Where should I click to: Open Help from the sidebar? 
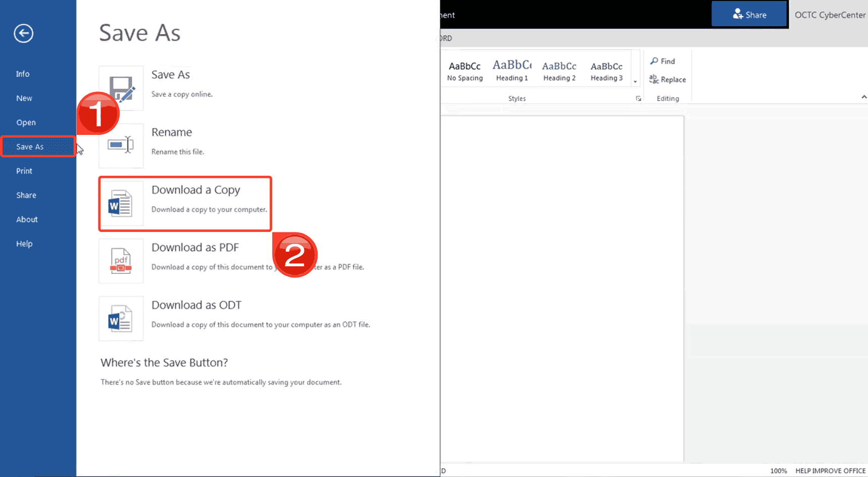24,244
